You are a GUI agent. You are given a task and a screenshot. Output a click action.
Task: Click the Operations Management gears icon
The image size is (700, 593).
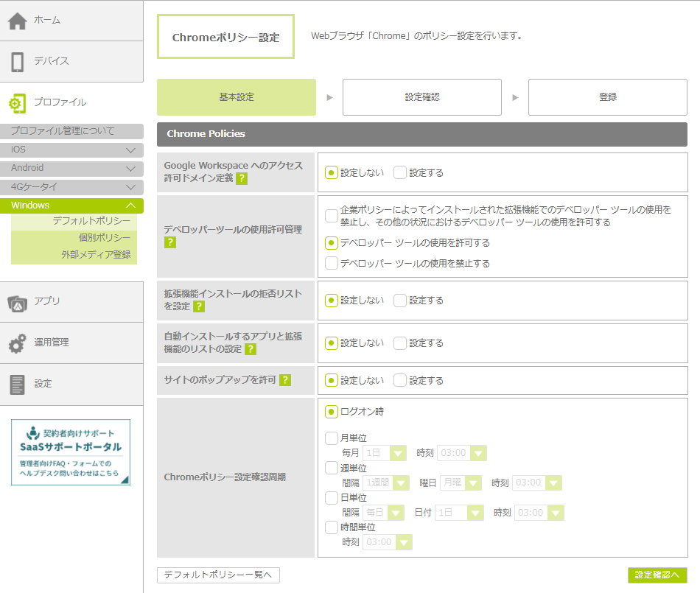(18, 343)
